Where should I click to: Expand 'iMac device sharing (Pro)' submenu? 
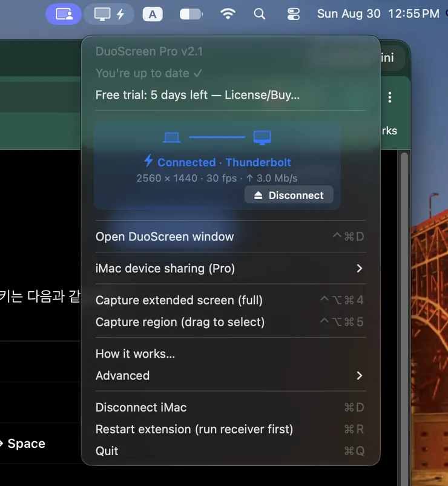pyautogui.click(x=231, y=268)
